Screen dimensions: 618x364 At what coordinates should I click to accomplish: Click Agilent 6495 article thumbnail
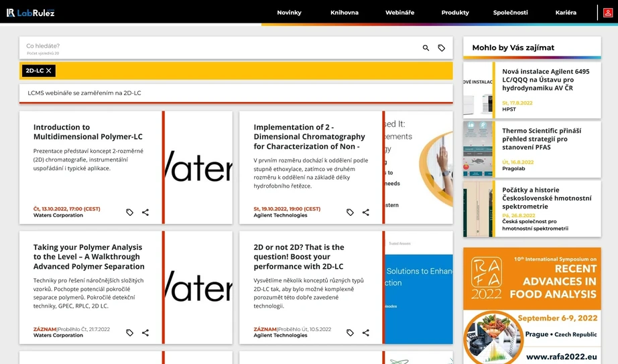pos(478,90)
